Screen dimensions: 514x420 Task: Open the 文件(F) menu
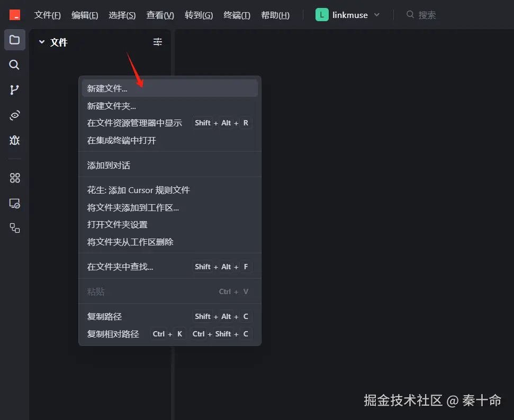[47, 15]
